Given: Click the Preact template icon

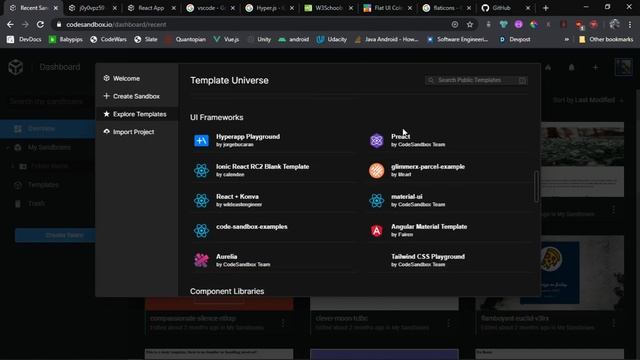Looking at the screenshot, I should click(x=376, y=140).
